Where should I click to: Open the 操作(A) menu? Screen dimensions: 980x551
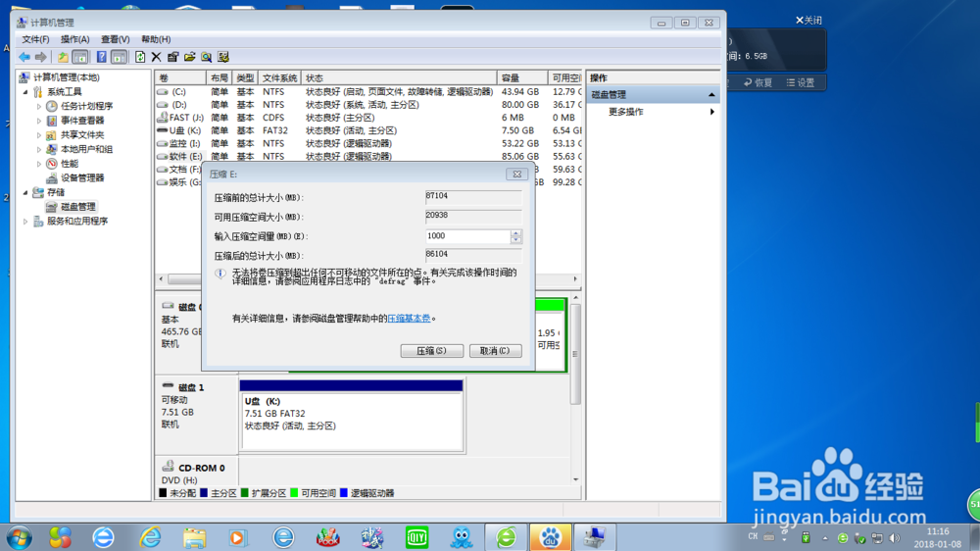[x=75, y=39]
